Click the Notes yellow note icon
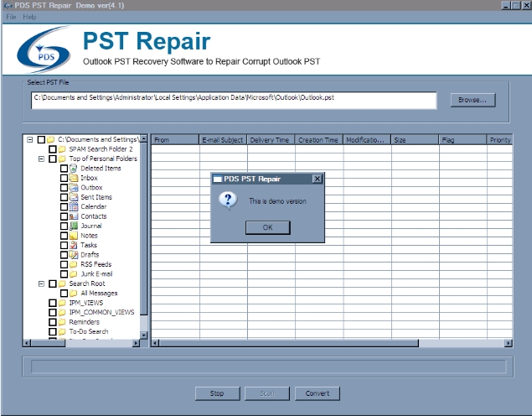The width and height of the screenshot is (532, 416). point(73,236)
